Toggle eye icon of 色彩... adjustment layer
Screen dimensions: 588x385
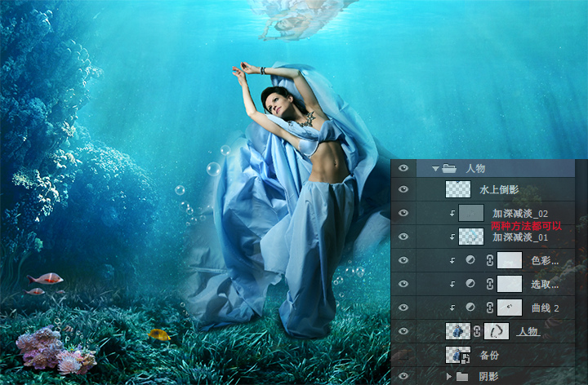point(403,260)
